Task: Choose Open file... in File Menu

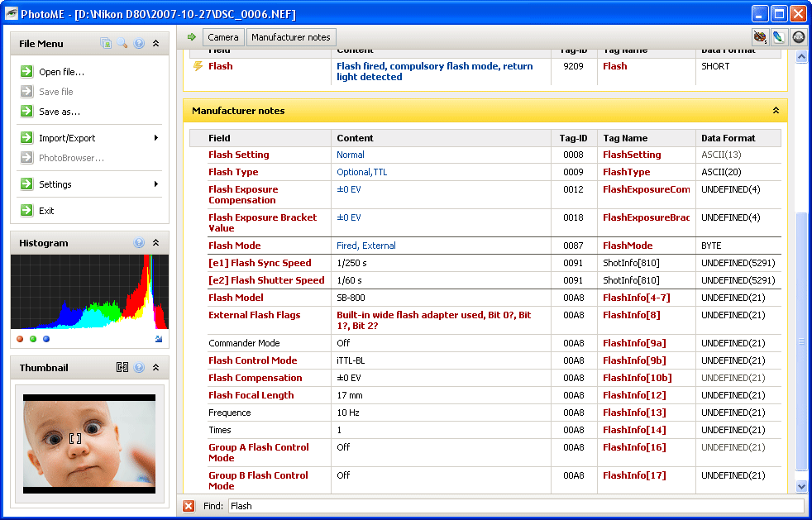Action: click(62, 72)
